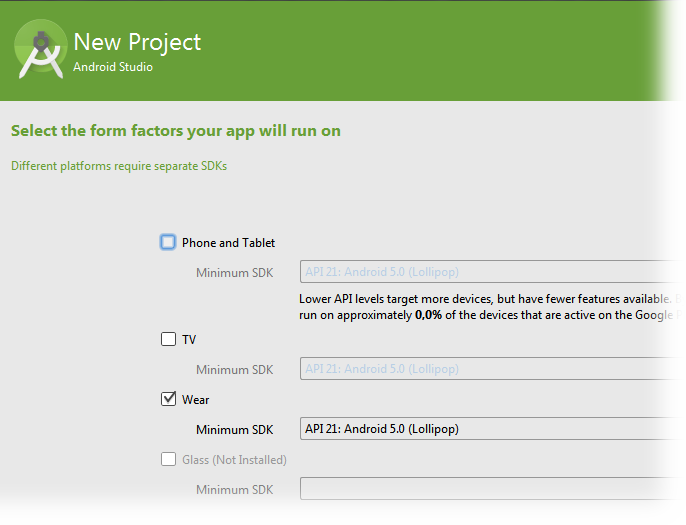Screen dimensions: 686x525
Task: Open the TV Minimum SDK dropdown
Action: (x=492, y=369)
